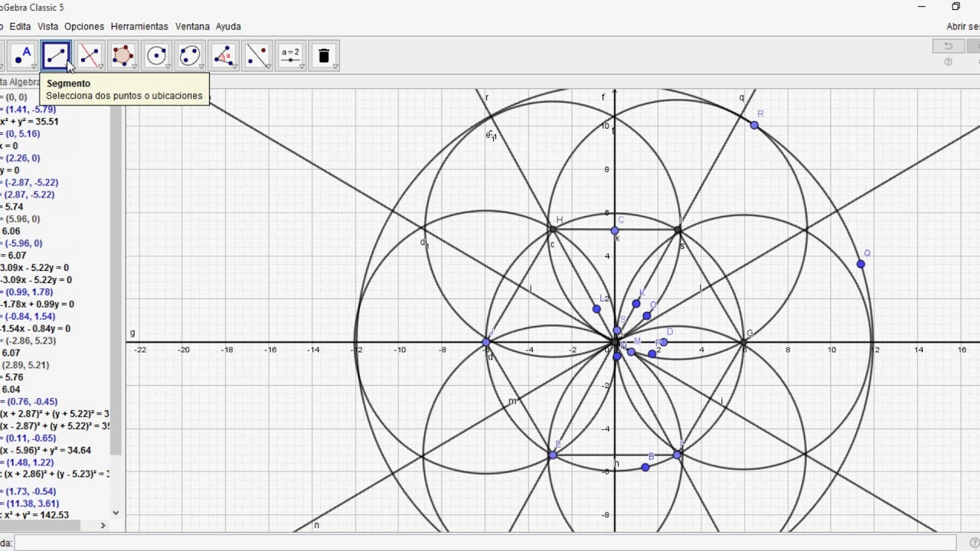The width and height of the screenshot is (980, 551).
Task: Expand the Reflect tool dropdown arrow
Action: tap(268, 67)
